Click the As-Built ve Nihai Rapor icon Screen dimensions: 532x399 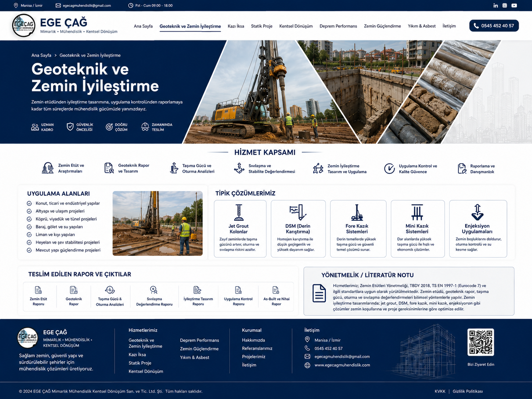coord(276,290)
